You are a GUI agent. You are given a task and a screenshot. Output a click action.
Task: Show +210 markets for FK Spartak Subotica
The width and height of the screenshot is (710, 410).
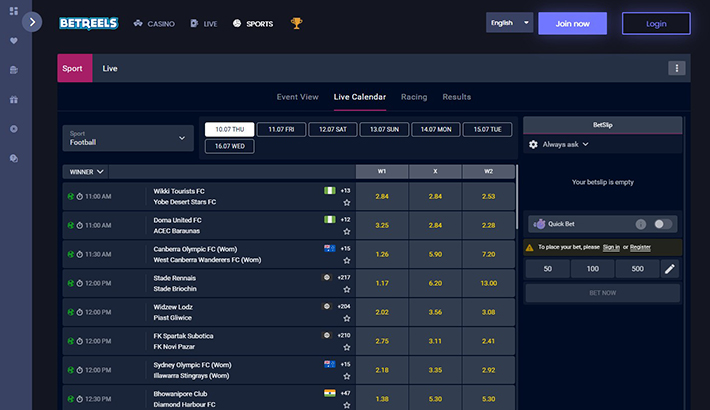[344, 336]
